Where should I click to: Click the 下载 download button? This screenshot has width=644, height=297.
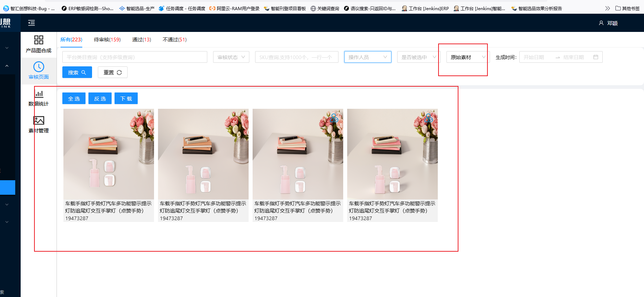point(126,98)
